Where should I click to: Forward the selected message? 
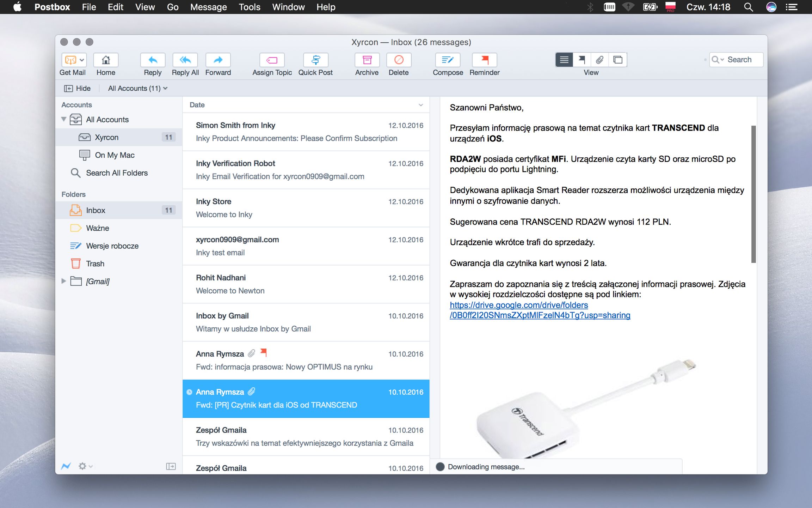point(218,60)
